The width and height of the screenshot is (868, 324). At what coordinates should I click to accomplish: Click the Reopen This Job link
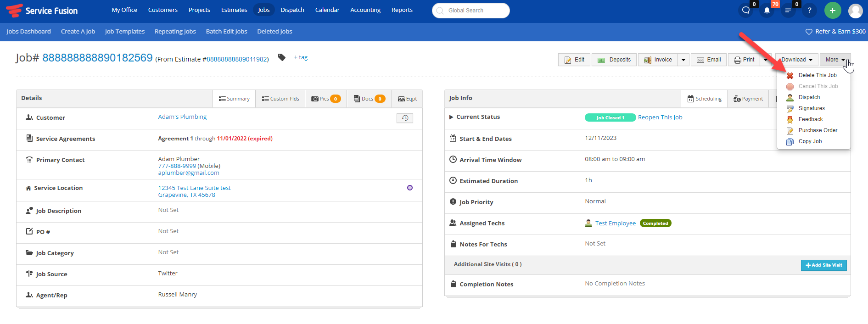[x=660, y=117]
